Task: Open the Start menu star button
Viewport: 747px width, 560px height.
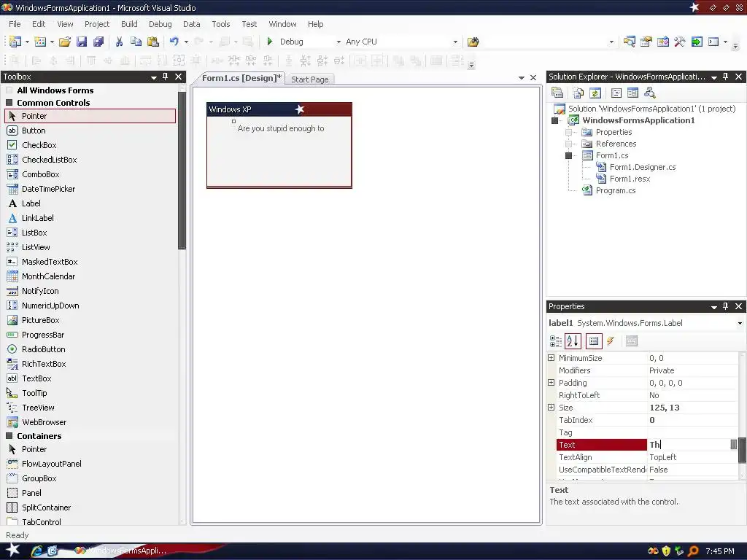Action: click(x=12, y=550)
